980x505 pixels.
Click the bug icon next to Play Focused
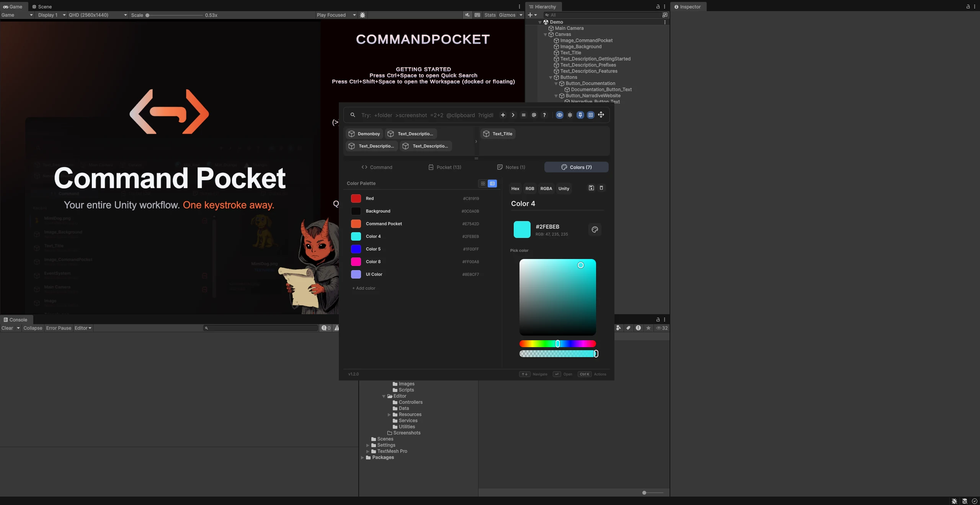tap(363, 15)
